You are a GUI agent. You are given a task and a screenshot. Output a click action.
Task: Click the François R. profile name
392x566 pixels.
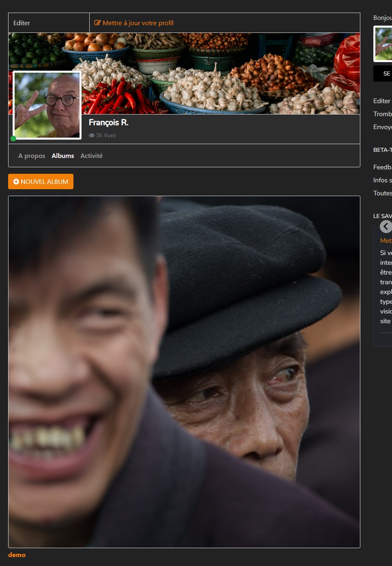[x=108, y=123]
